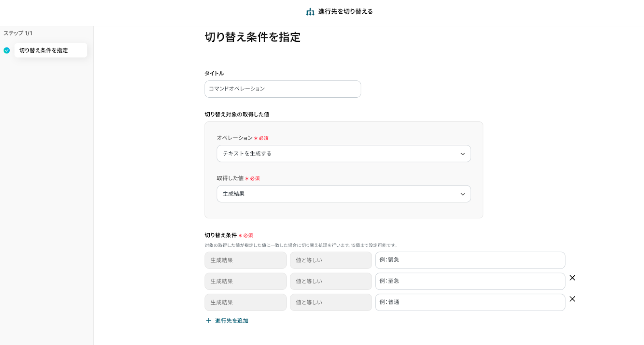Click the teal checkmark step icon
644x345 pixels.
click(7, 50)
